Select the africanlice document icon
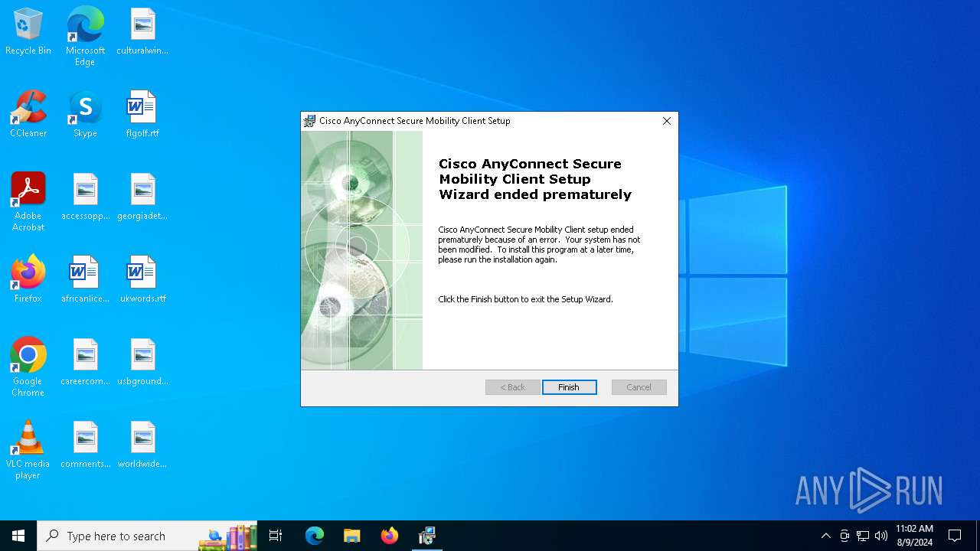This screenshot has width=980, height=551. click(x=85, y=280)
